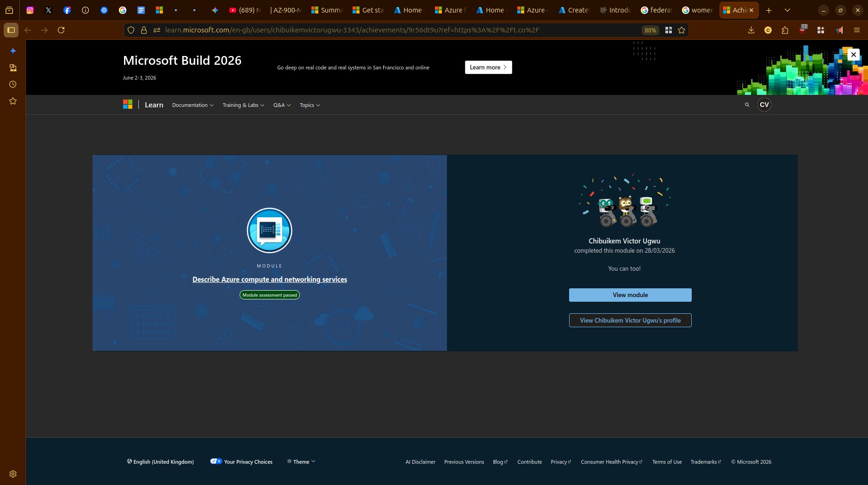Open the Google Docs pinned tab
The width and height of the screenshot is (868, 485).
click(141, 10)
